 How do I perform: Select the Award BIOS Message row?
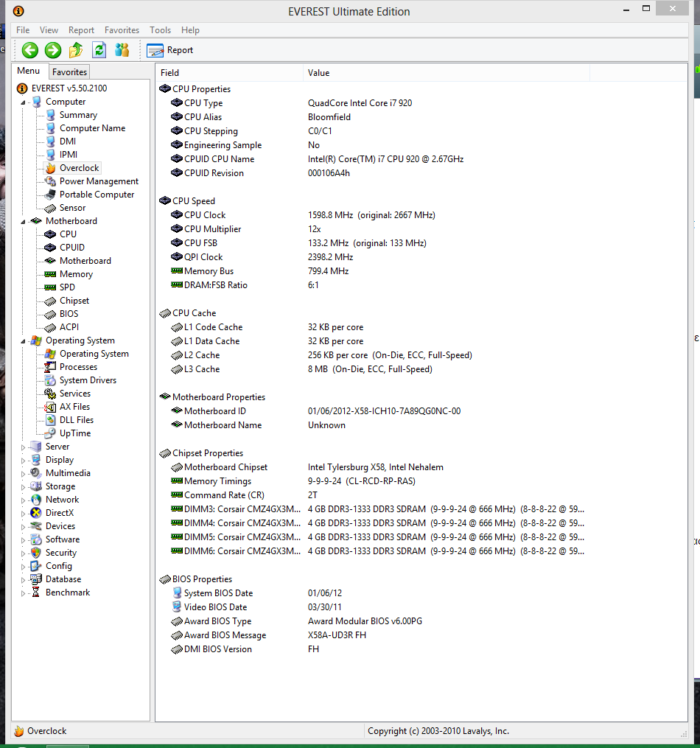(x=374, y=635)
